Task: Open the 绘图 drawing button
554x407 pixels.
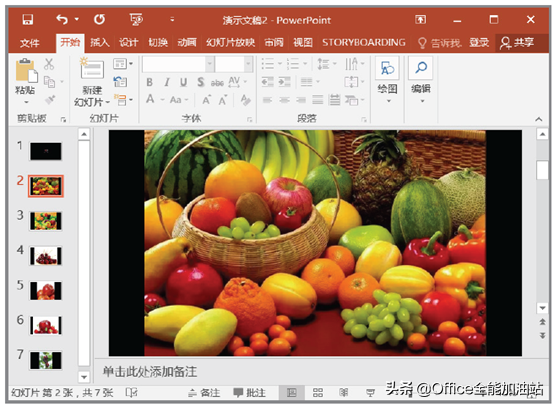Action: [x=387, y=81]
